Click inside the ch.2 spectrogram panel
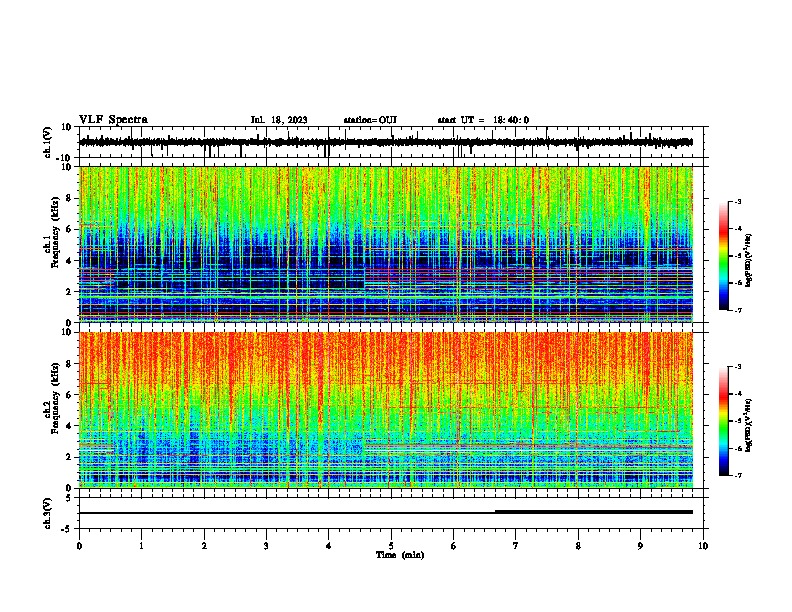This screenshot has height=612, width=792. 386,410
